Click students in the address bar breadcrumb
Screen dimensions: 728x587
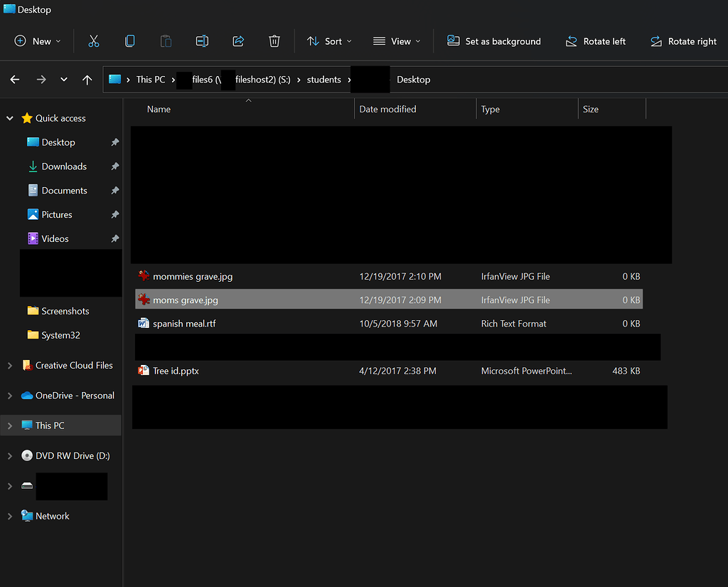(x=324, y=79)
